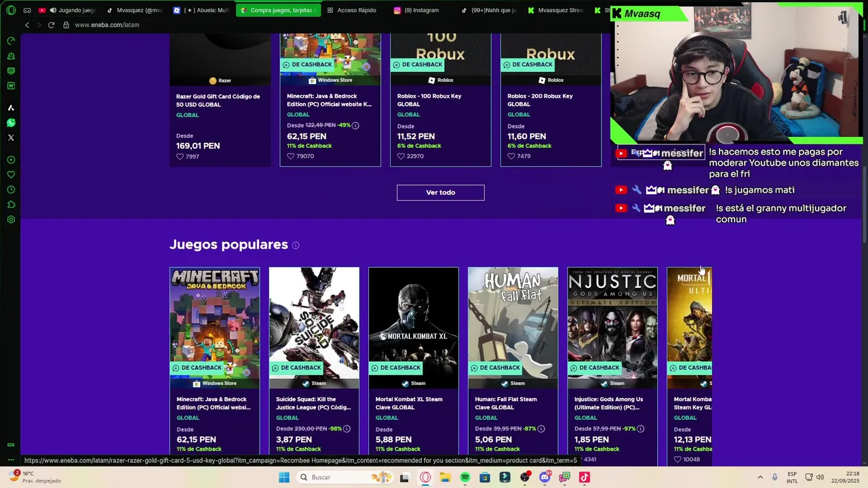The height and width of the screenshot is (488, 868).
Task: Add Razer Gold Gift Card to wishlist heart
Action: point(180,157)
